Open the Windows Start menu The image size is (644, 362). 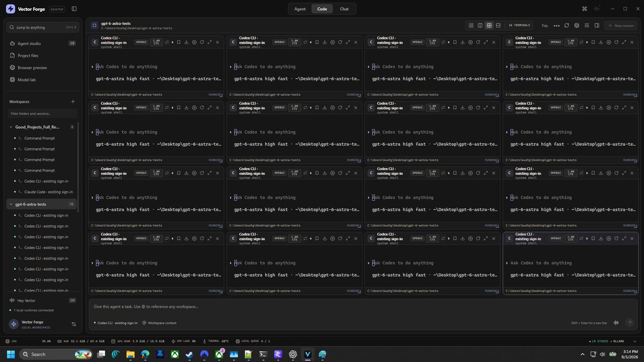click(x=11, y=354)
